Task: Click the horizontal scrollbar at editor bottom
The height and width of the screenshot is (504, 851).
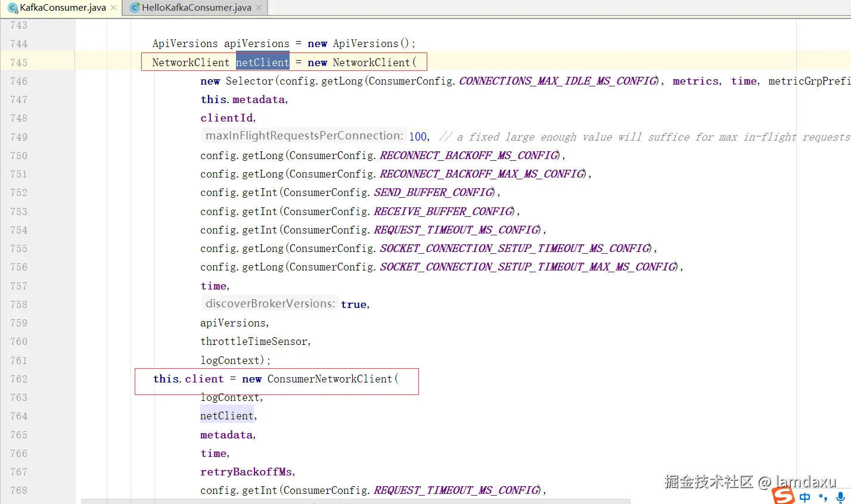Action: 355,501
